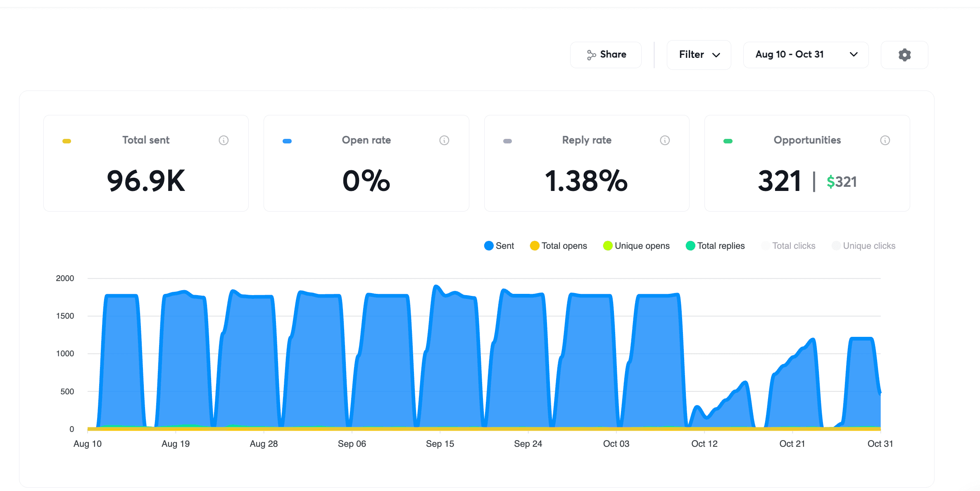The image size is (980, 491).
Task: Open the Filter dropdown
Action: 699,55
